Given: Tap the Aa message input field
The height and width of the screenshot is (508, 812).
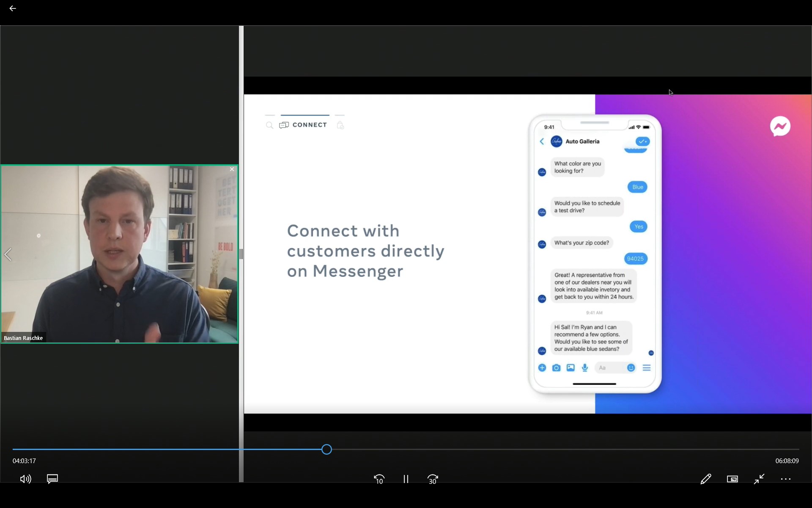Looking at the screenshot, I should point(609,368).
